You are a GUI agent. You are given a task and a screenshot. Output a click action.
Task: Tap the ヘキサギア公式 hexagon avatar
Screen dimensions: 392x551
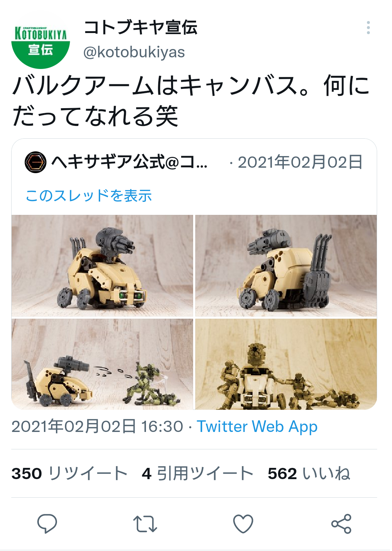(x=35, y=162)
